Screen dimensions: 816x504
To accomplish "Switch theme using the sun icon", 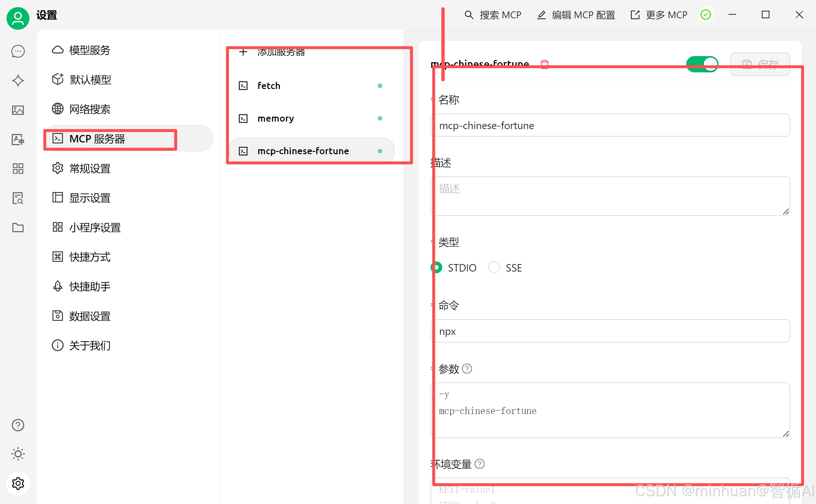I will point(18,454).
